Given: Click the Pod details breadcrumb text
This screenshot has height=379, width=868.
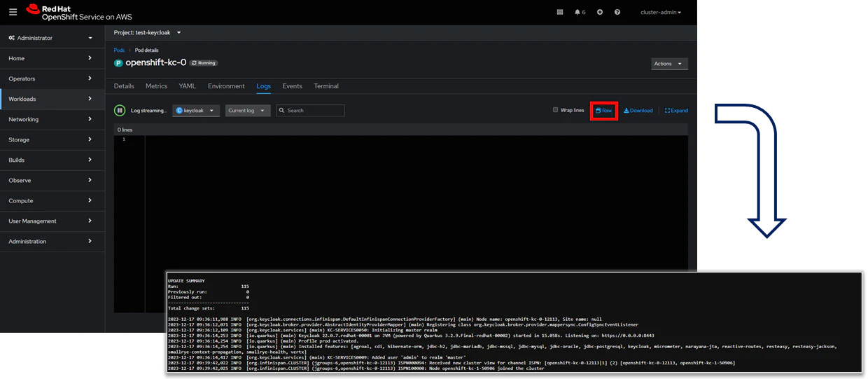Looking at the screenshot, I should (x=146, y=50).
